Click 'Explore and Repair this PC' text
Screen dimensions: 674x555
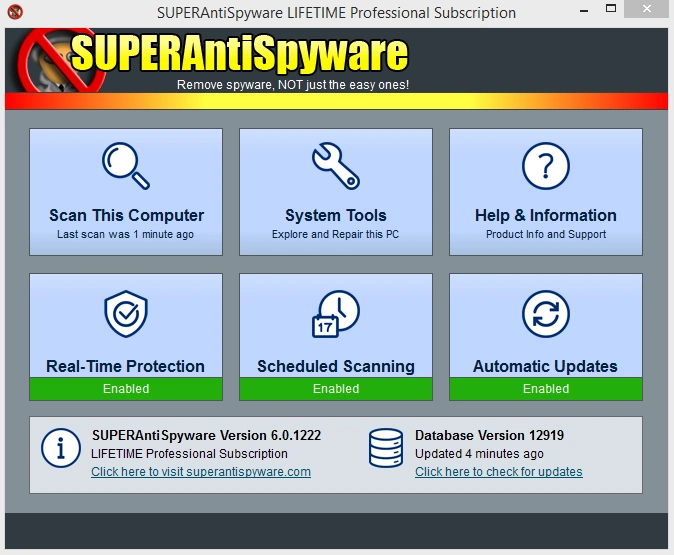pyautogui.click(x=335, y=234)
